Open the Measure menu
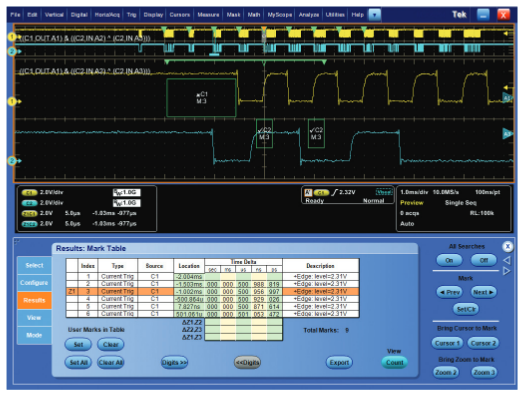 coord(208,15)
